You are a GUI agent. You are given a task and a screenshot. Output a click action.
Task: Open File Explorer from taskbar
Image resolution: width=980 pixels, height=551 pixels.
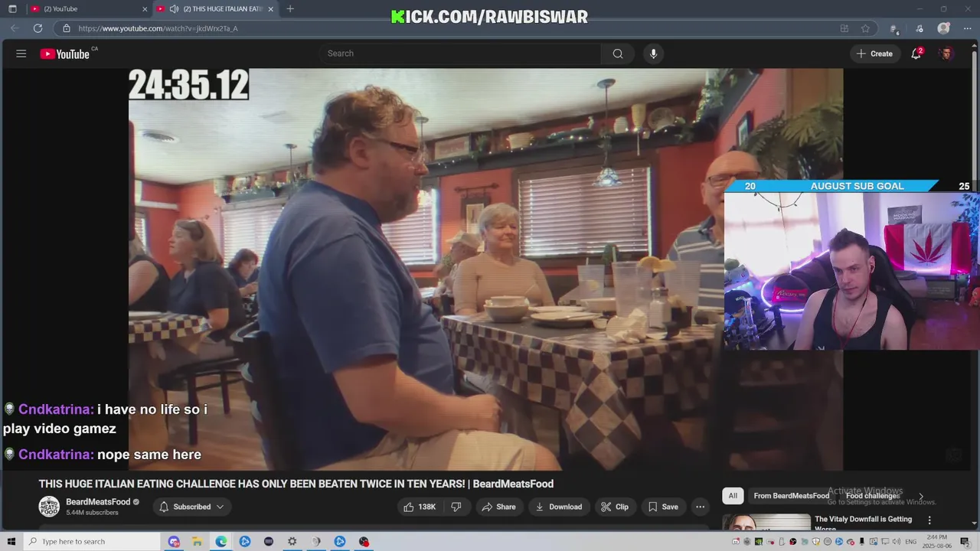pyautogui.click(x=197, y=542)
